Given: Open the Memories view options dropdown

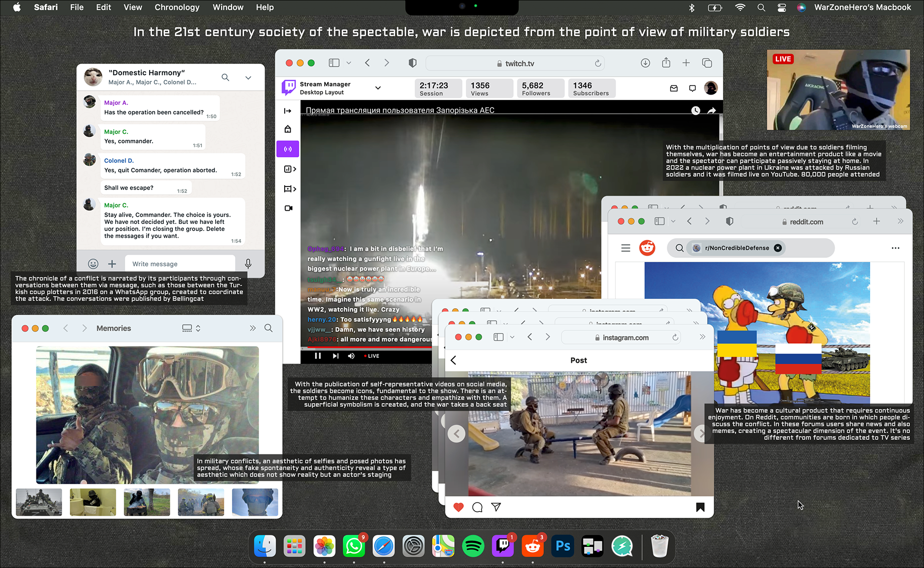Looking at the screenshot, I should tap(191, 328).
